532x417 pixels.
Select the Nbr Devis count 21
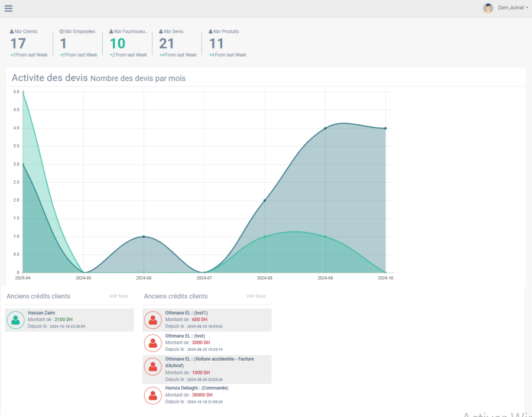coord(167,43)
